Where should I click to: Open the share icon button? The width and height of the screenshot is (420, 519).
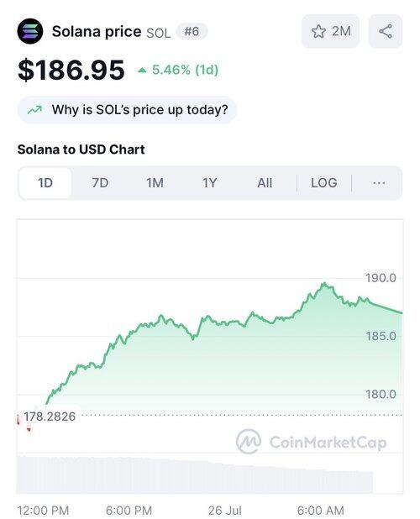pyautogui.click(x=386, y=31)
